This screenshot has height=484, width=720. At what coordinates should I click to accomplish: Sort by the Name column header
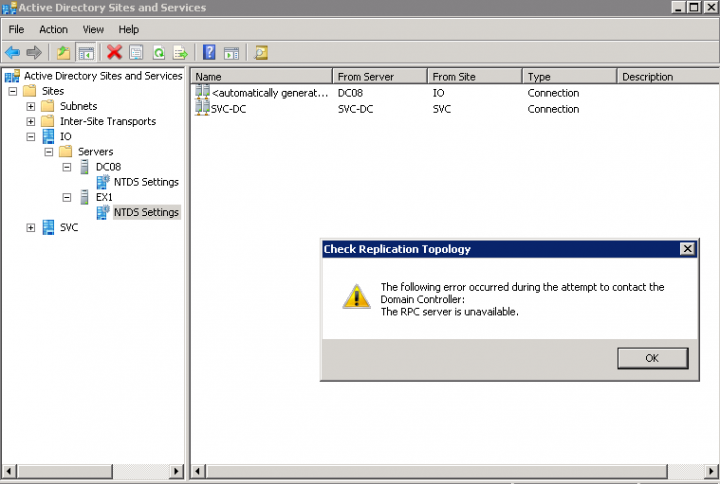261,76
